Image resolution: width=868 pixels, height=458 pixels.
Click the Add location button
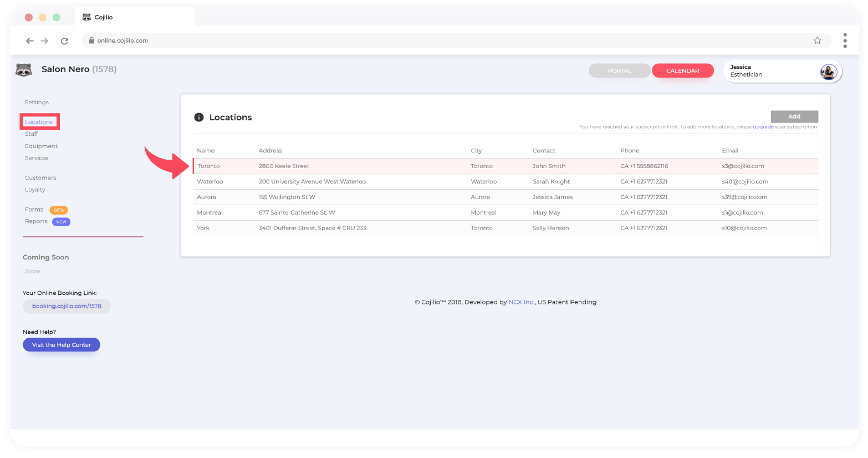(794, 116)
